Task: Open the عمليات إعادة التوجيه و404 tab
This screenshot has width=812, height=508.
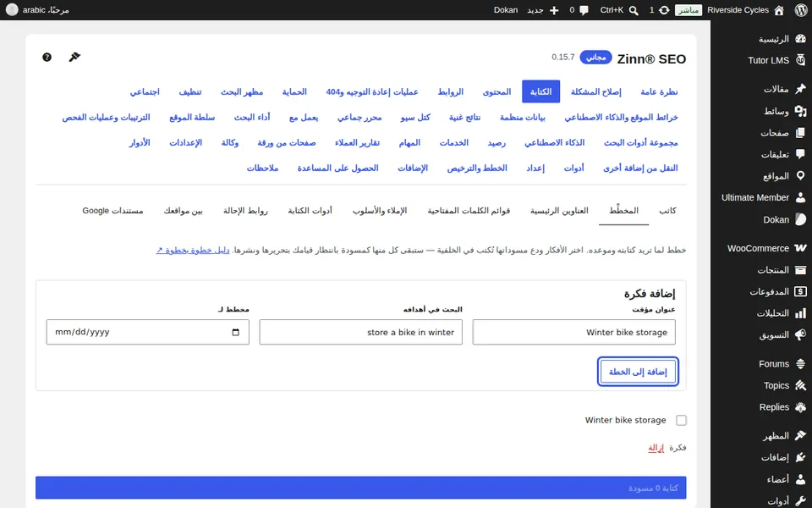Action: tap(372, 91)
